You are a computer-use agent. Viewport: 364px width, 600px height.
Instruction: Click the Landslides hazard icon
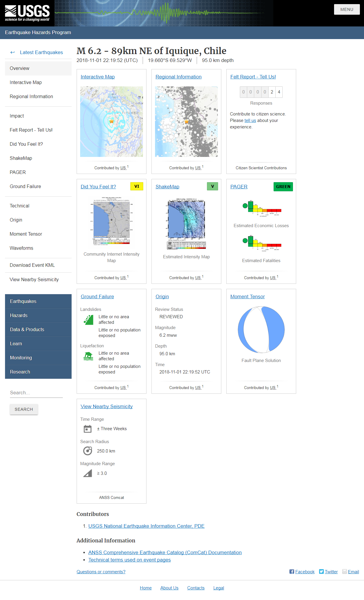click(x=88, y=320)
